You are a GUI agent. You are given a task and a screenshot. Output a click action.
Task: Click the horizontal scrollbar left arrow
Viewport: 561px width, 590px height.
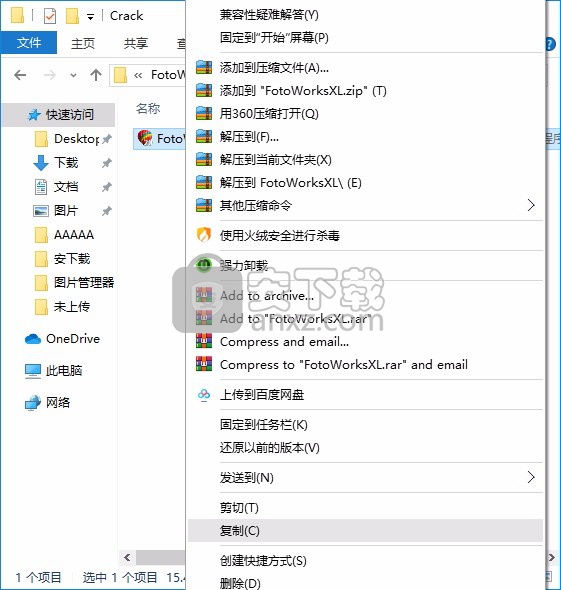tap(127, 557)
